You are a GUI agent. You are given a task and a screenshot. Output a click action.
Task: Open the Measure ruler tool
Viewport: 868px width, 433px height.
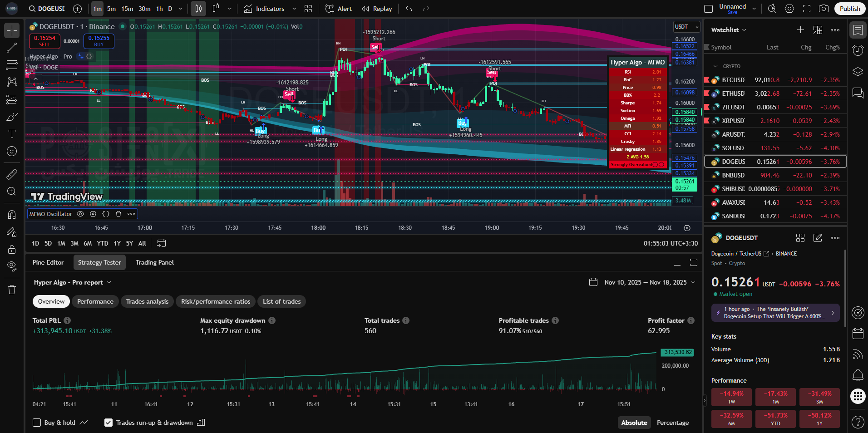[x=12, y=174]
